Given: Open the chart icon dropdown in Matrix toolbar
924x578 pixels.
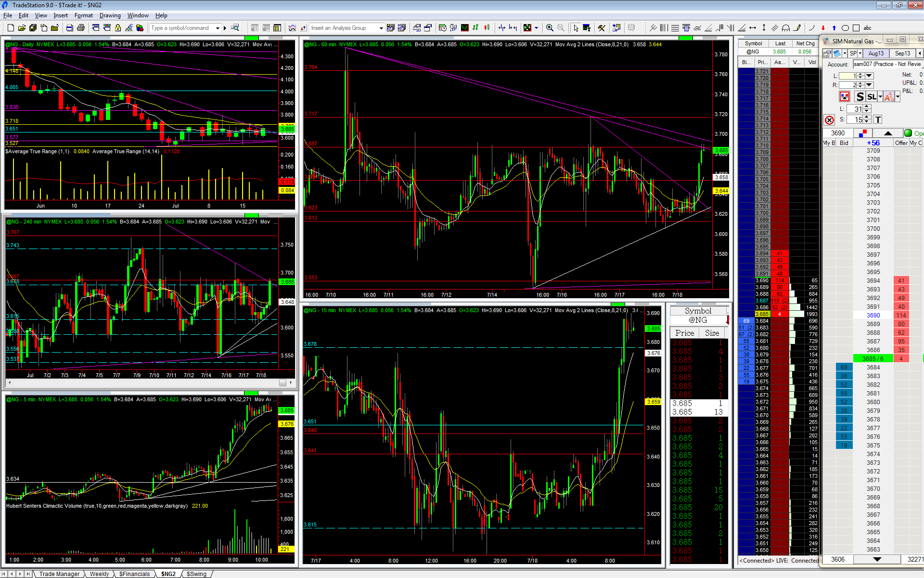Looking at the screenshot, I should [845, 53].
